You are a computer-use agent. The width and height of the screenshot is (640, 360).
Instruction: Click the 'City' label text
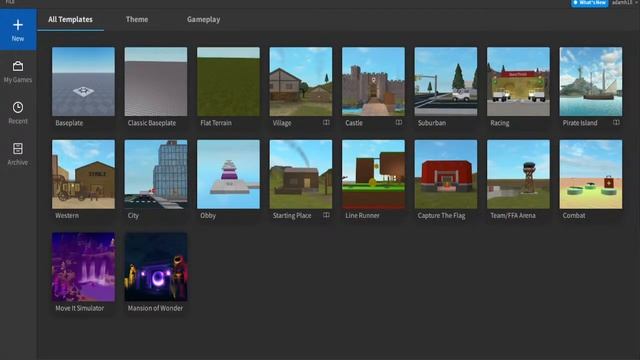point(133,216)
